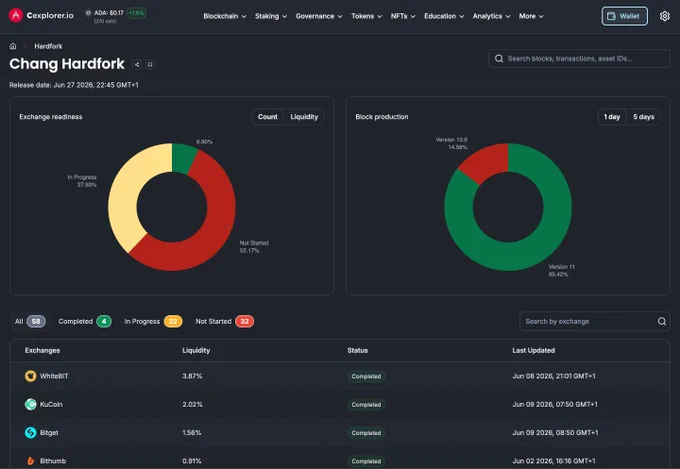The image size is (680, 469).
Task: Open the Hardfork breadcrumb link
Action: pyautogui.click(x=48, y=46)
